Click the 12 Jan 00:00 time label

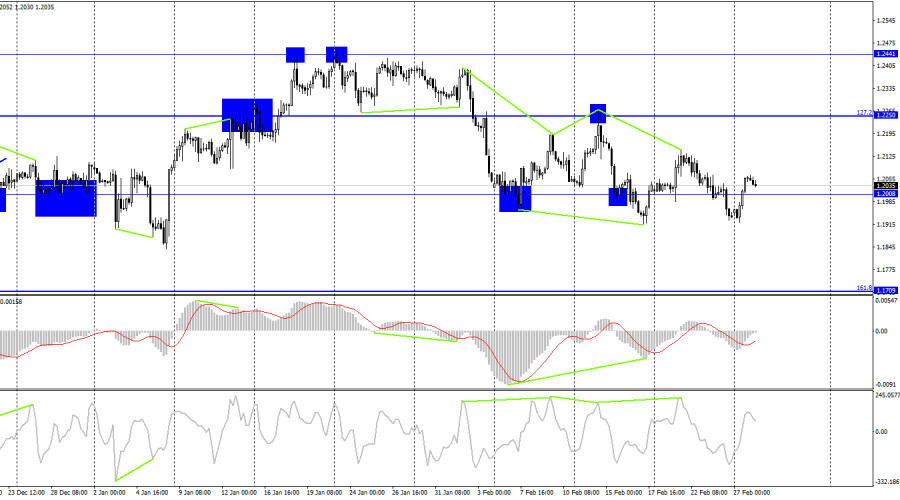pos(239,493)
